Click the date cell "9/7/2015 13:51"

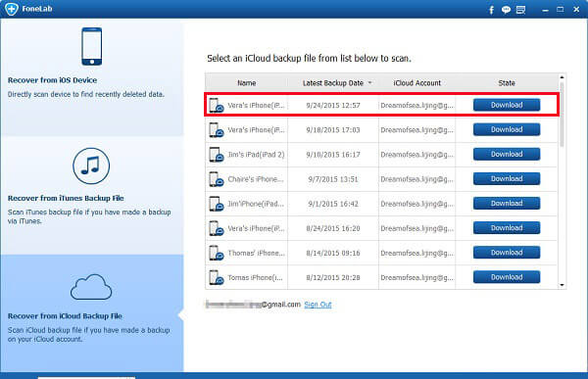pyautogui.click(x=333, y=179)
